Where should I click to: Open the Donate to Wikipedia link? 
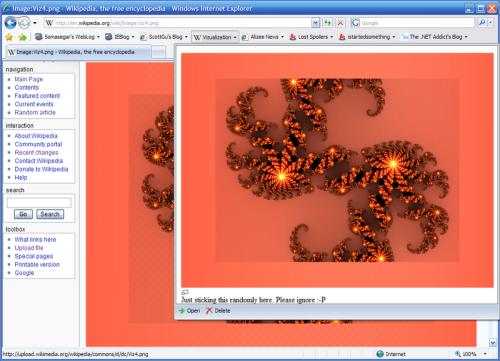(x=41, y=169)
